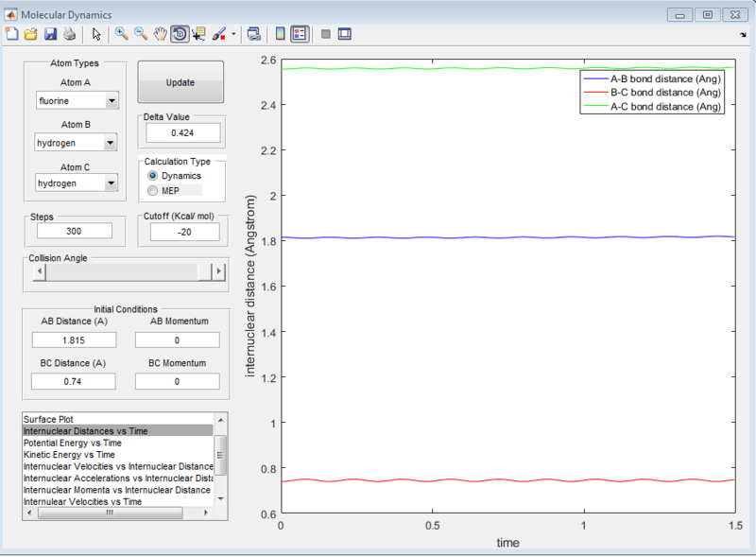
Task: Select the Surface Plot option
Action: [x=76, y=419]
